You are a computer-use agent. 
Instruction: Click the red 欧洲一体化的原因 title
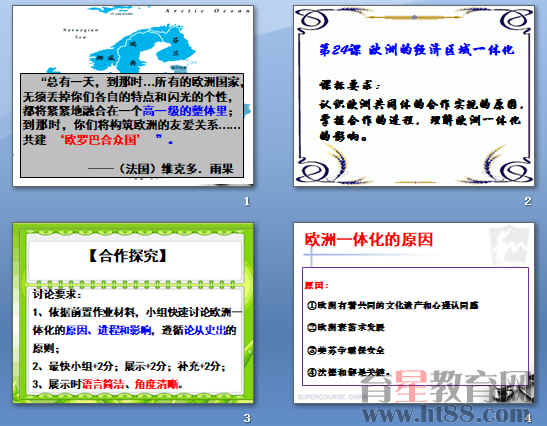tap(368, 240)
